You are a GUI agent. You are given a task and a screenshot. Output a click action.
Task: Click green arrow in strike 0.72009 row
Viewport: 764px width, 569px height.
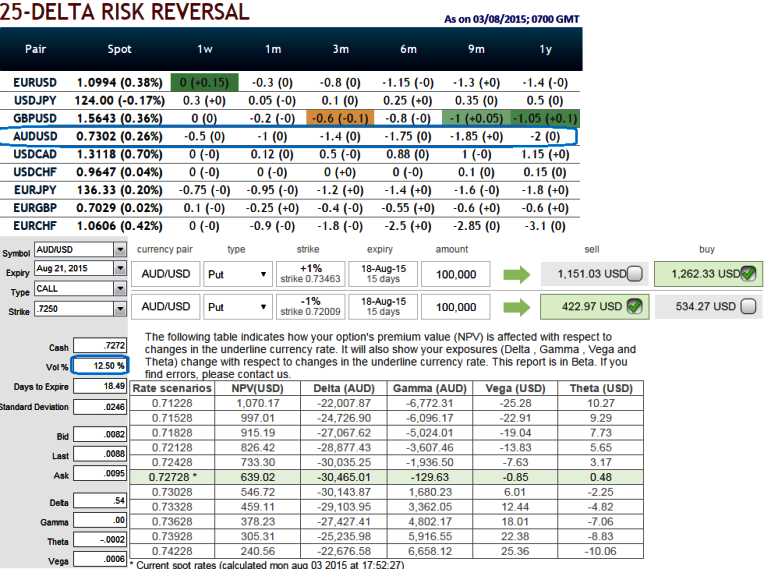[x=516, y=307]
